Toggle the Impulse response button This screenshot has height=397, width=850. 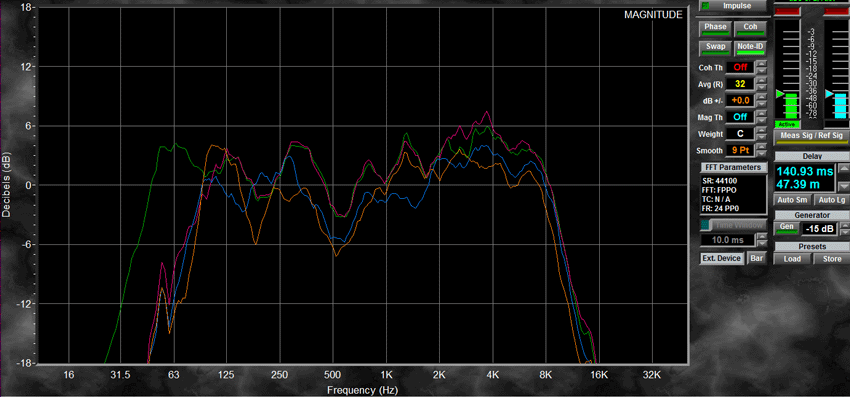pyautogui.click(x=733, y=6)
